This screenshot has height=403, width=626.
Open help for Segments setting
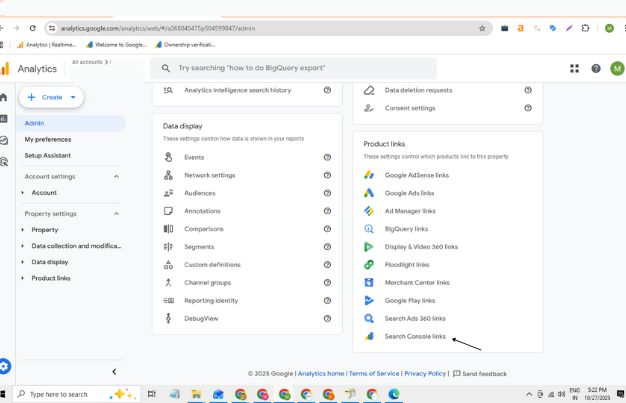327,247
